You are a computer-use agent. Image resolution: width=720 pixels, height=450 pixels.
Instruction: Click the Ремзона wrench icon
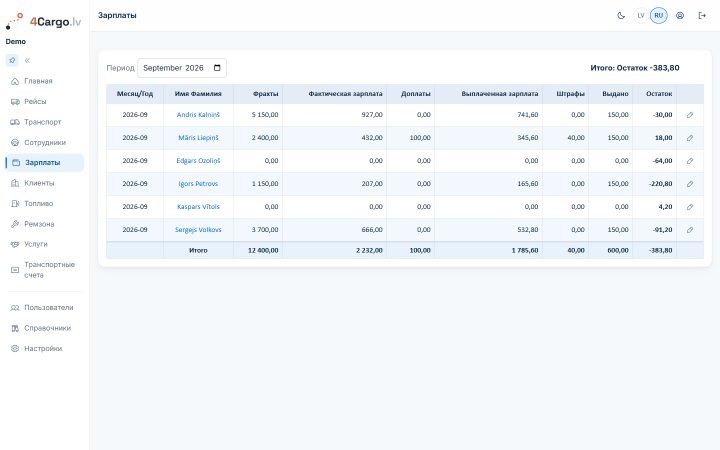pyautogui.click(x=15, y=224)
